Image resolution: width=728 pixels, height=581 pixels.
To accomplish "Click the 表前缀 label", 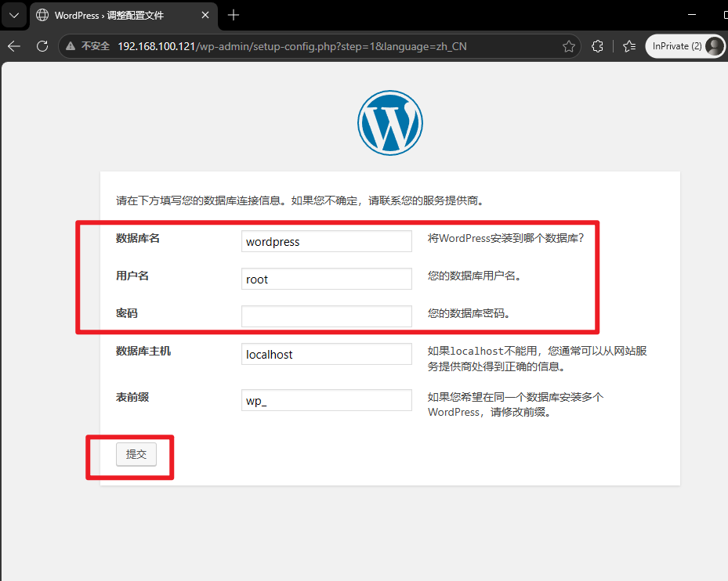I will click(132, 397).
